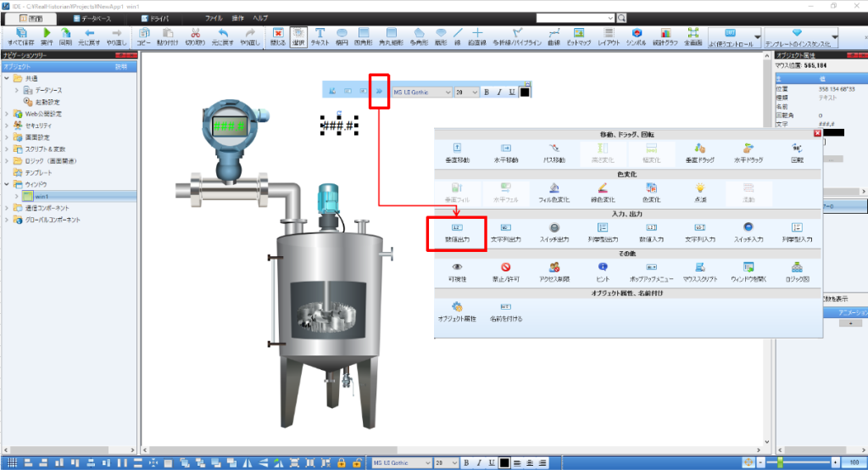The height and width of the screenshot is (470, 868).
Task: Choose the 回転 rotation animation
Action: (x=796, y=151)
